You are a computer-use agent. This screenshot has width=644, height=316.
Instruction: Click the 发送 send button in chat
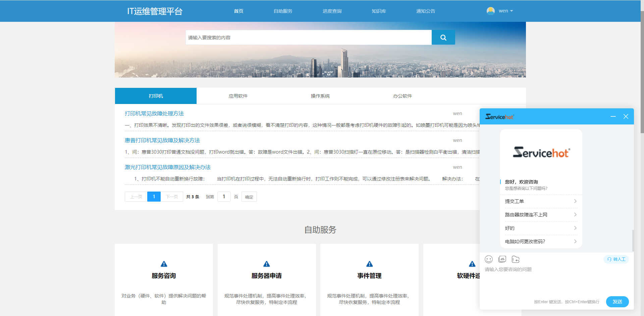[617, 302]
